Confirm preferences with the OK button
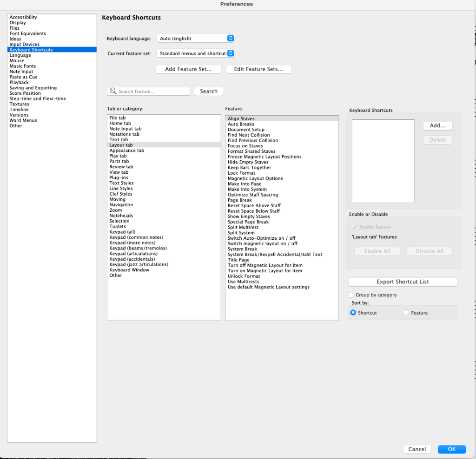476x459 pixels. [x=451, y=449]
